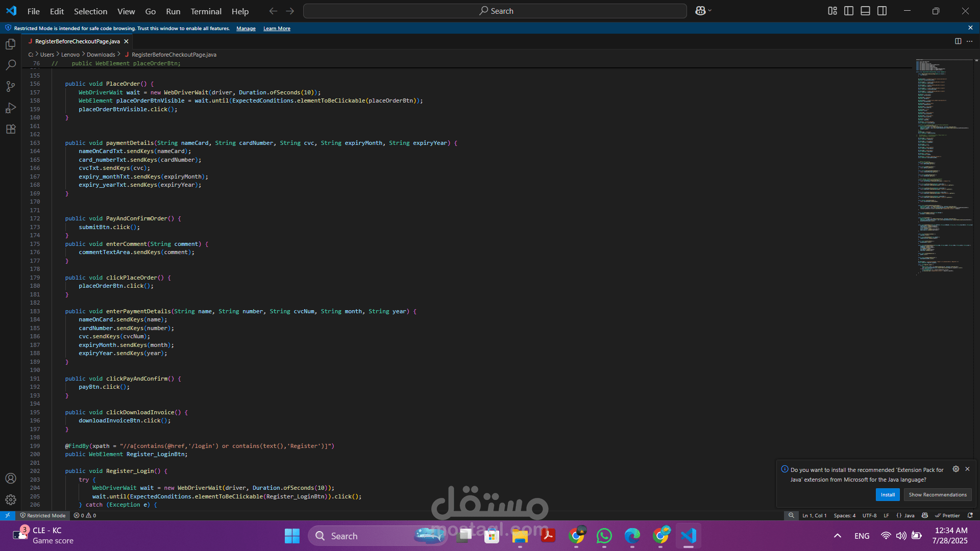
Task: Open the Accounts menu icon
Action: 11,479
